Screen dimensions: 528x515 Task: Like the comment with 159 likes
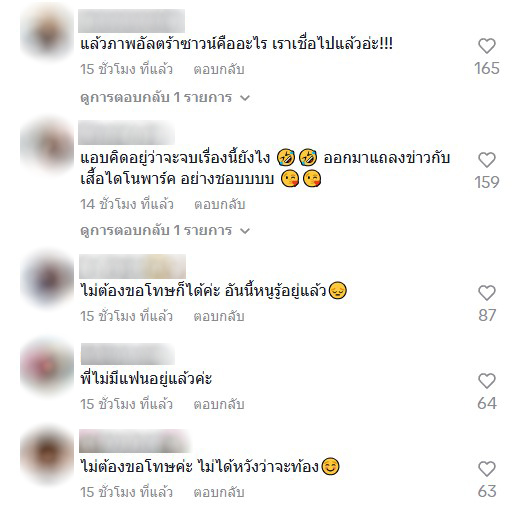[487, 160]
